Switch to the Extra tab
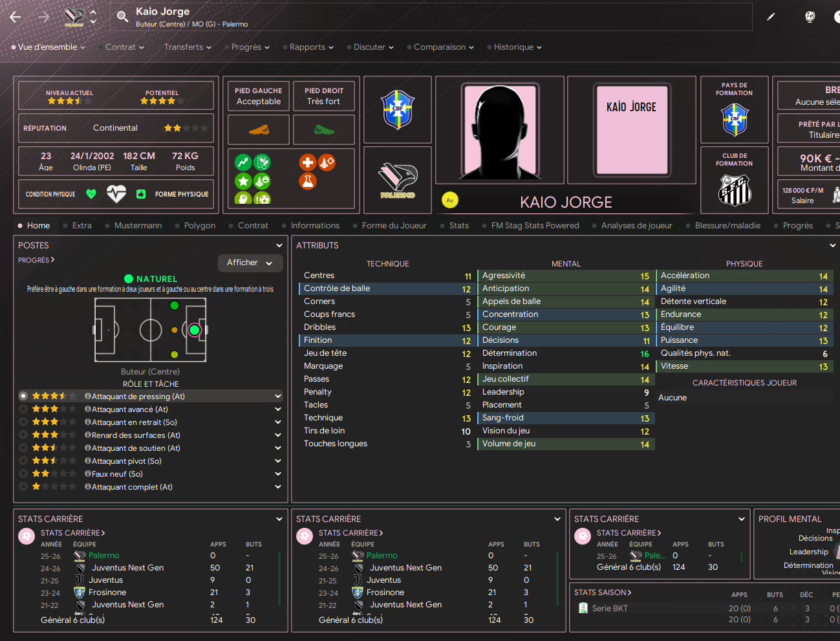Image resolution: width=840 pixels, height=641 pixels. [x=81, y=226]
